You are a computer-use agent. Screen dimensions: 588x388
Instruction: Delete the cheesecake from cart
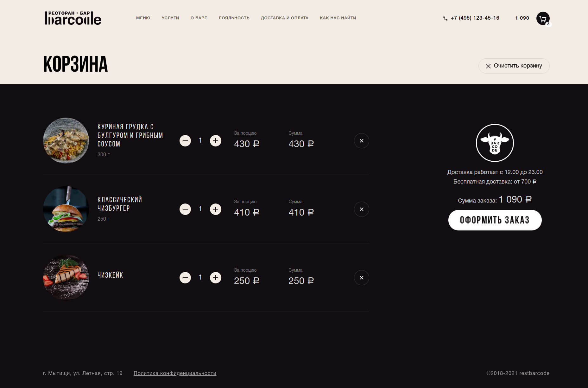[361, 278]
